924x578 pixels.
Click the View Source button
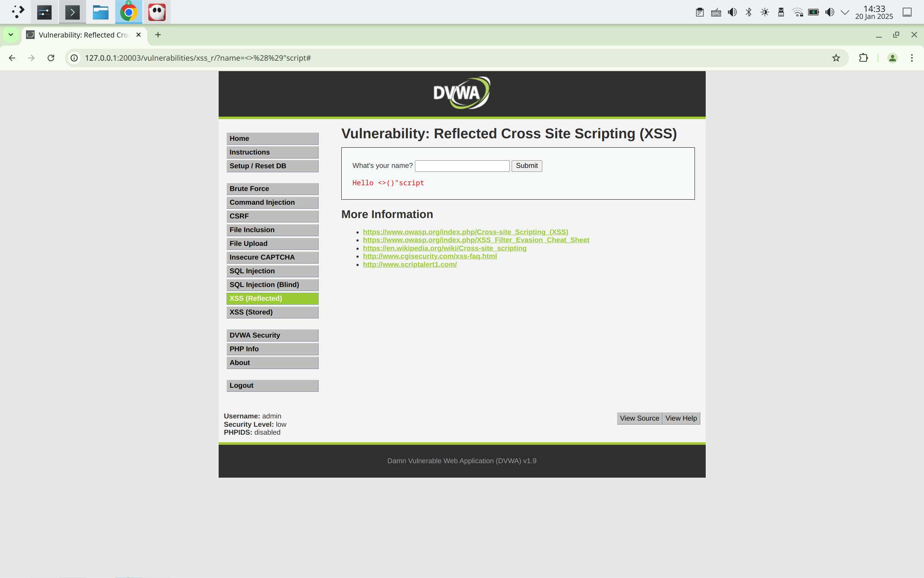tap(639, 418)
